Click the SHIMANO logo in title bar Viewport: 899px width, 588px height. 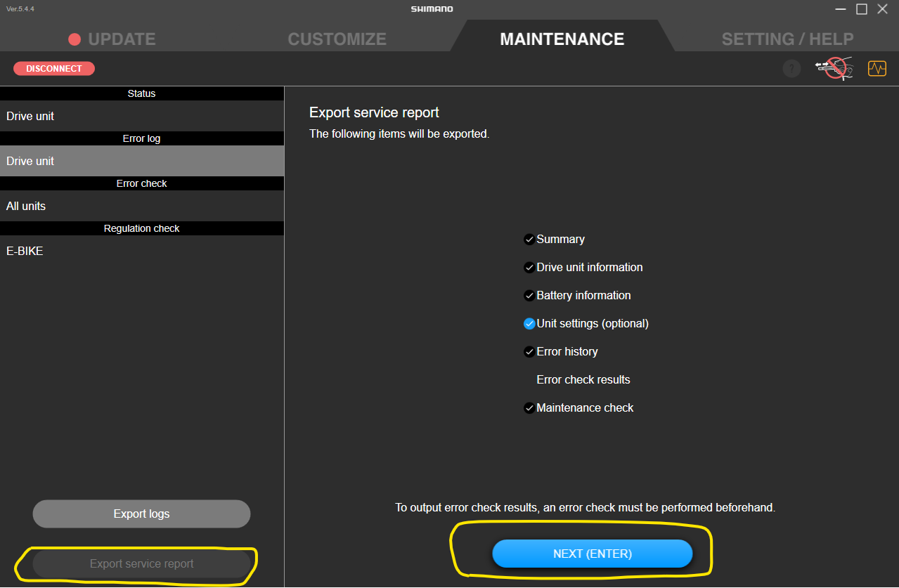432,9
